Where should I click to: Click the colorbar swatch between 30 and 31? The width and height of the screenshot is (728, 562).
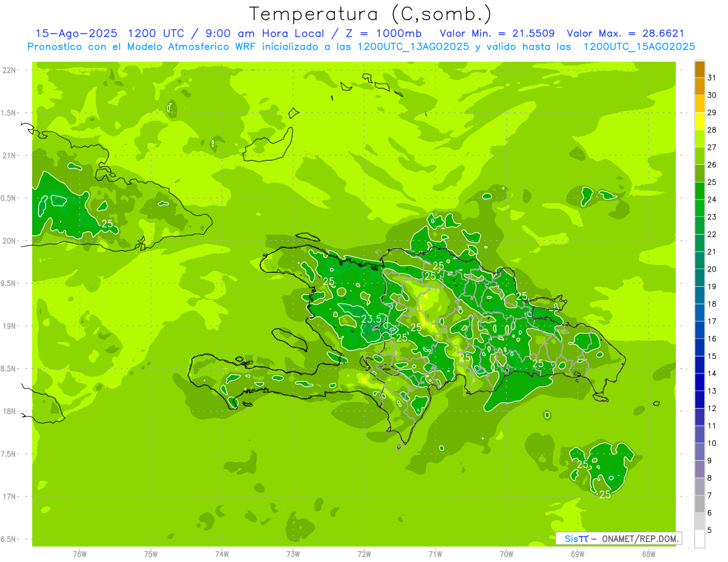pos(699,86)
